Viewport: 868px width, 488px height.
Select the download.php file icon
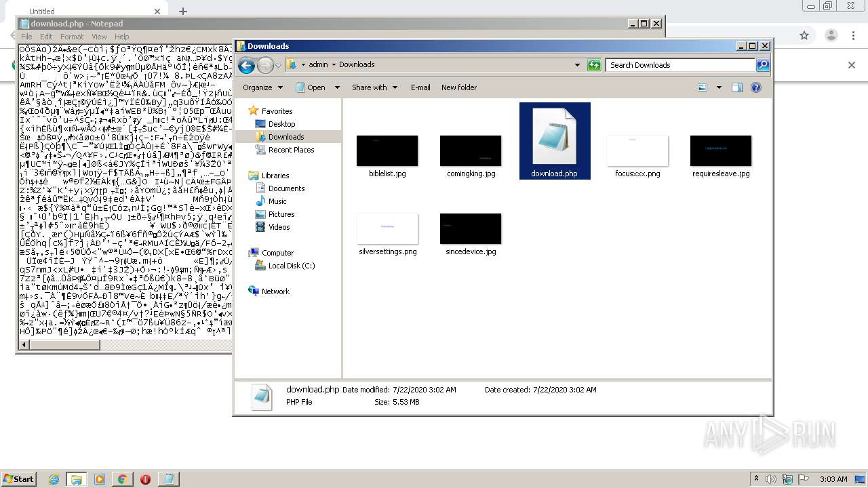(554, 137)
